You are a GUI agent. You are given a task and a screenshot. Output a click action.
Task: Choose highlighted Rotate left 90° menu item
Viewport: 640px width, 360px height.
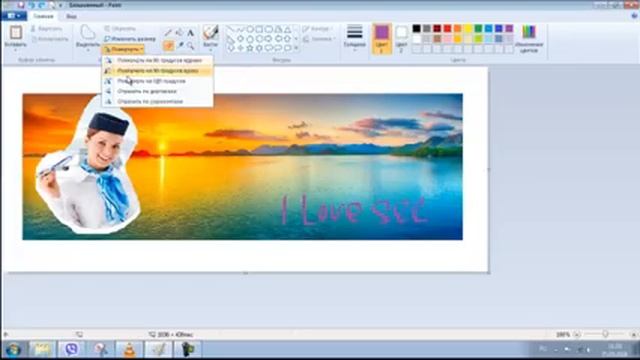click(x=158, y=71)
